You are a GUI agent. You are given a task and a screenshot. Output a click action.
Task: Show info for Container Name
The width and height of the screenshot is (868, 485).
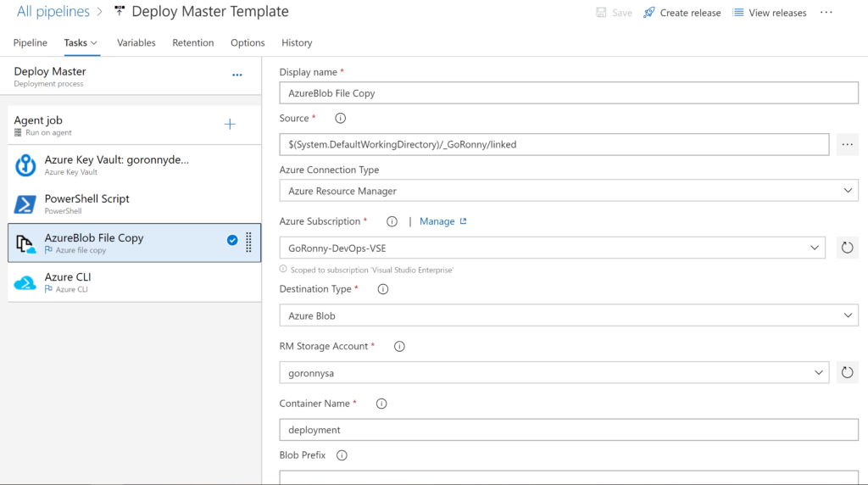point(381,404)
